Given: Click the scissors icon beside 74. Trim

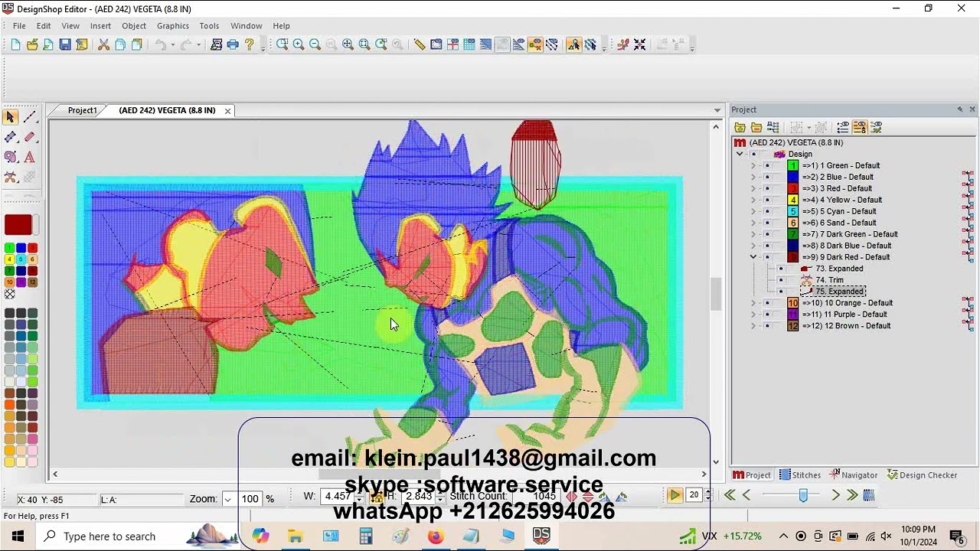Looking at the screenshot, I should click(805, 280).
